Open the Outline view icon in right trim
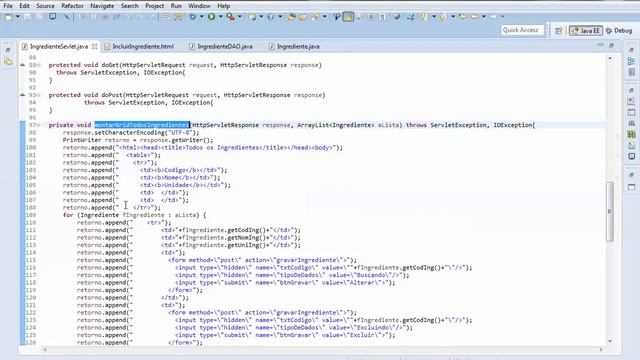The image size is (640, 360). (x=631, y=62)
